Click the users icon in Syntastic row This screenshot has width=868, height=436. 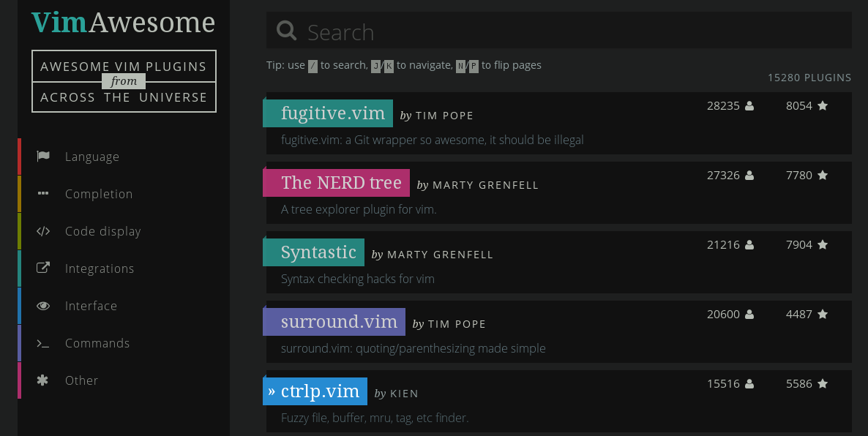749,244
